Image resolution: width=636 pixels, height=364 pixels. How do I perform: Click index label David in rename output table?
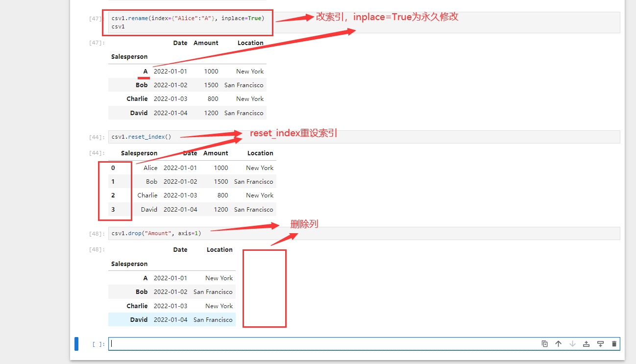[x=139, y=113]
